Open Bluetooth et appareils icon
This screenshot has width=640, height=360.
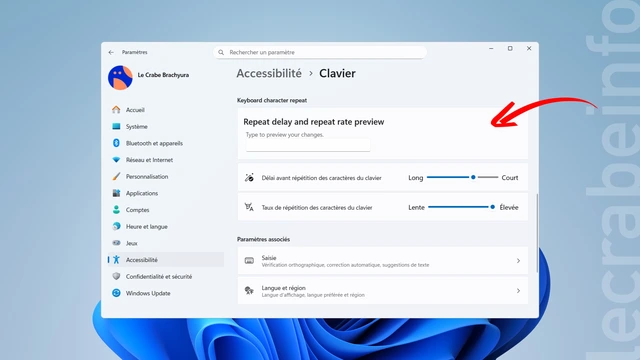(116, 143)
